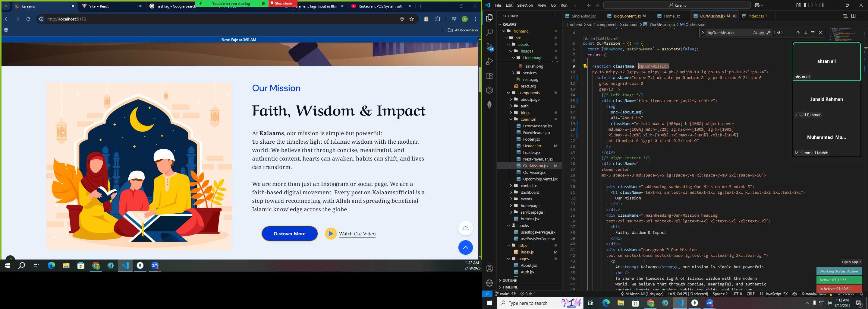Image resolution: width=868 pixels, height=309 pixels.
Task: Open Customize Layout icon in title bar
Action: (x=798, y=5)
